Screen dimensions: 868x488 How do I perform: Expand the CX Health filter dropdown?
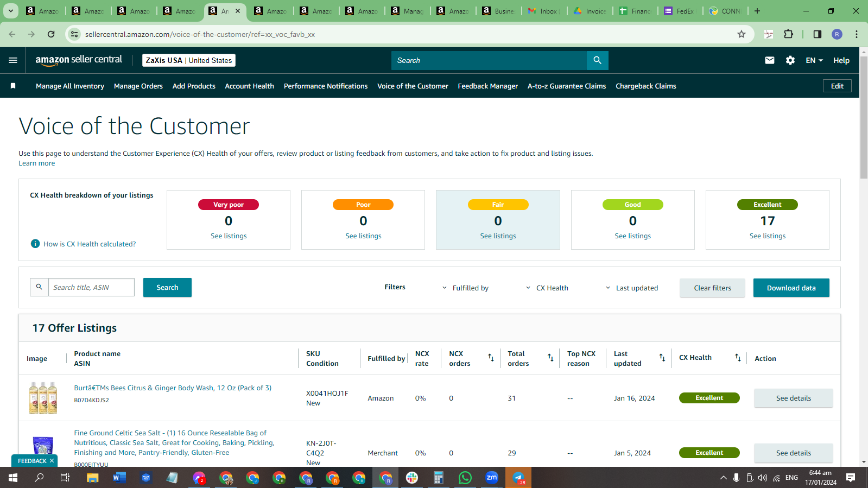tap(547, 288)
